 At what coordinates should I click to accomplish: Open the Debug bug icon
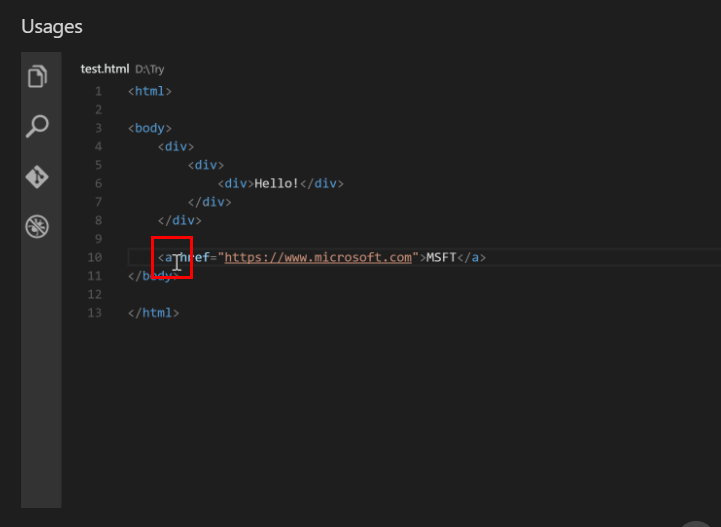pos(37,226)
